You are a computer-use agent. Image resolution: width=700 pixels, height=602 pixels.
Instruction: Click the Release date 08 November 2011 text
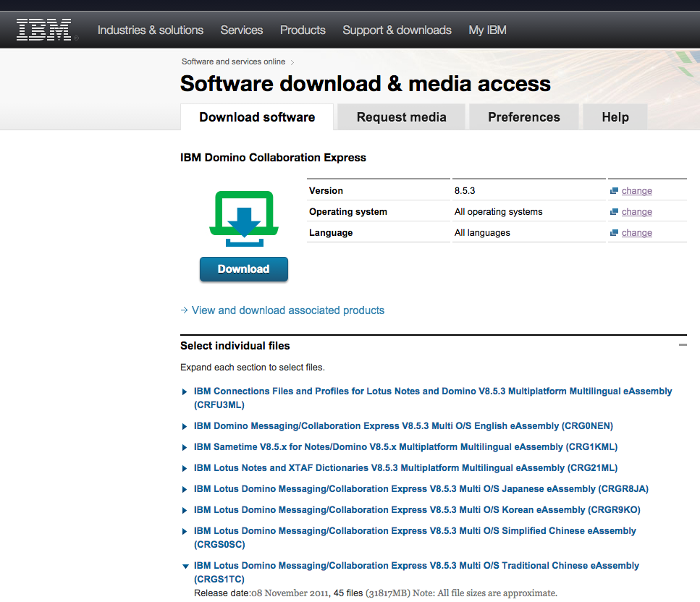click(x=262, y=593)
